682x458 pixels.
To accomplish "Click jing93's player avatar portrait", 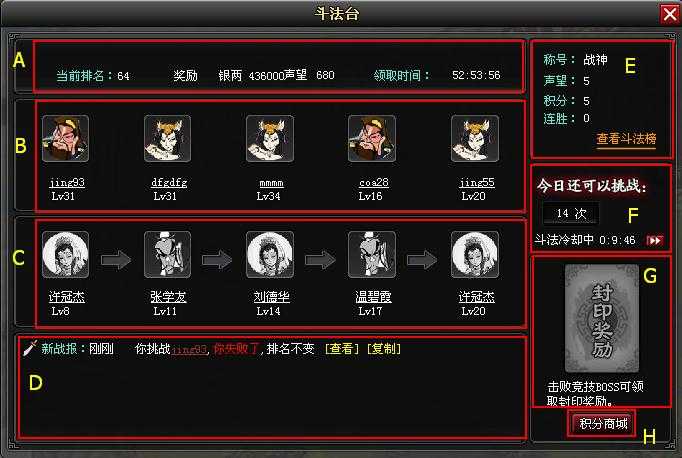I will pos(66,139).
